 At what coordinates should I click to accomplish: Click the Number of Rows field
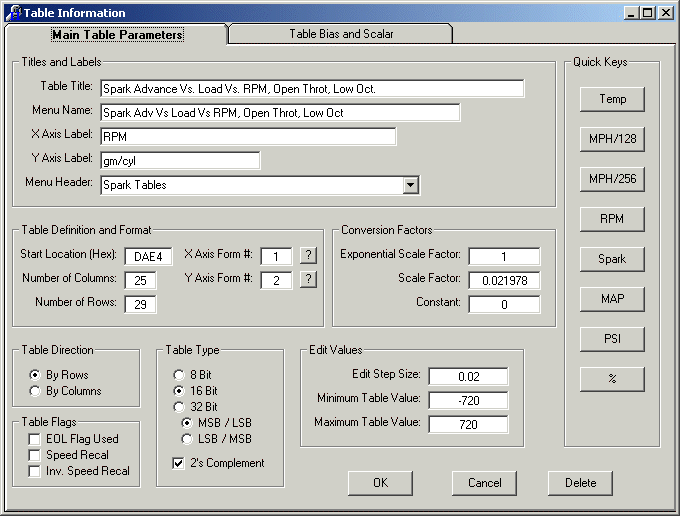pos(141,304)
